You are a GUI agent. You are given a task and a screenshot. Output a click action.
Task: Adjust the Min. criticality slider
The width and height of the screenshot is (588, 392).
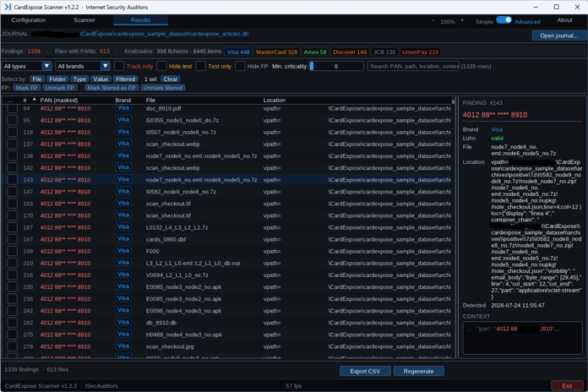point(336,67)
